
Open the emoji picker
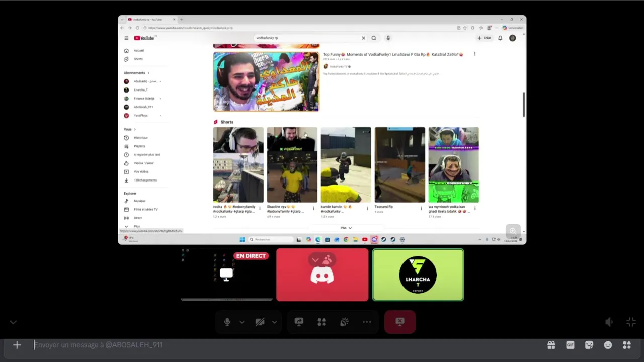tap(608, 345)
